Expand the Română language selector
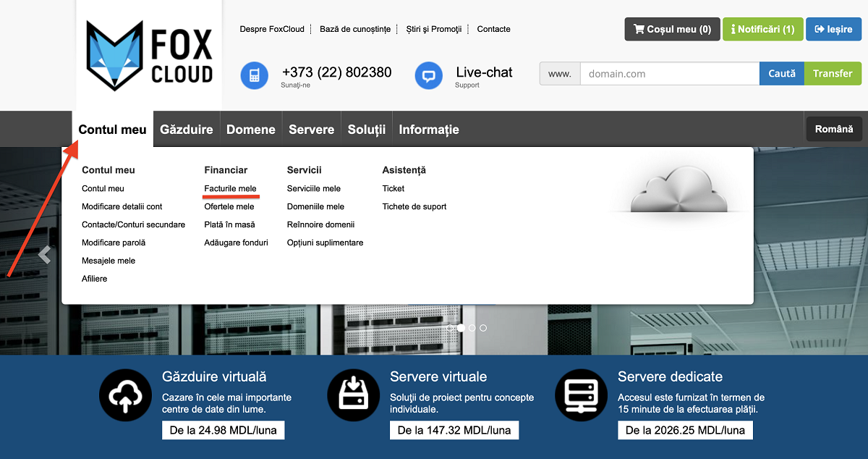This screenshot has width=868, height=459. coord(833,129)
